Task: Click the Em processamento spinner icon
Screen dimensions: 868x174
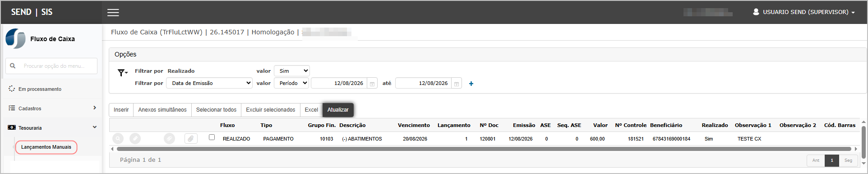Action: pos(12,89)
